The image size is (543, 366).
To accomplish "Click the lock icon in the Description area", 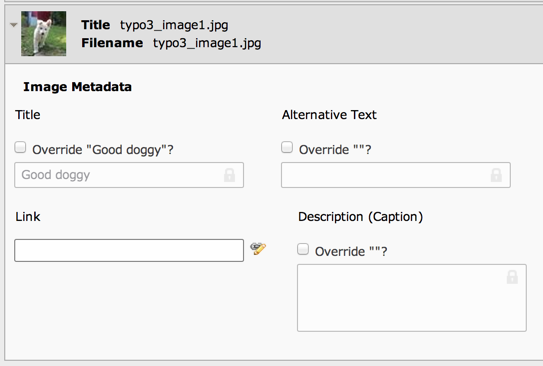I will pyautogui.click(x=513, y=277).
